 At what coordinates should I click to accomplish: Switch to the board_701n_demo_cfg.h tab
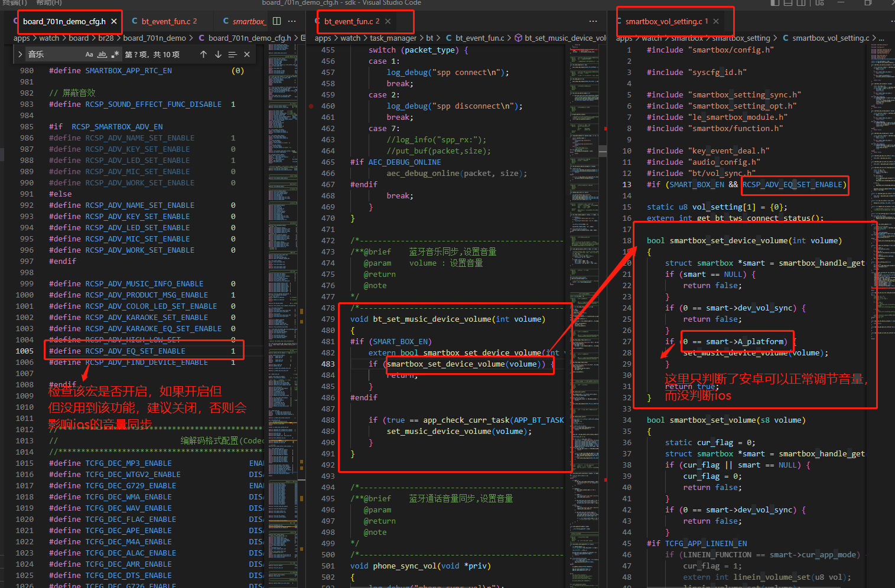(x=64, y=21)
